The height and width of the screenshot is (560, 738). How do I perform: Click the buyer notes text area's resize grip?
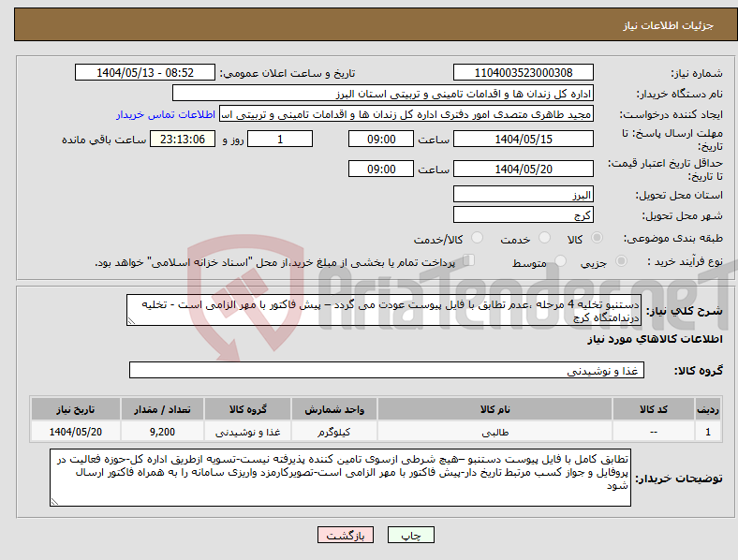coord(54,502)
